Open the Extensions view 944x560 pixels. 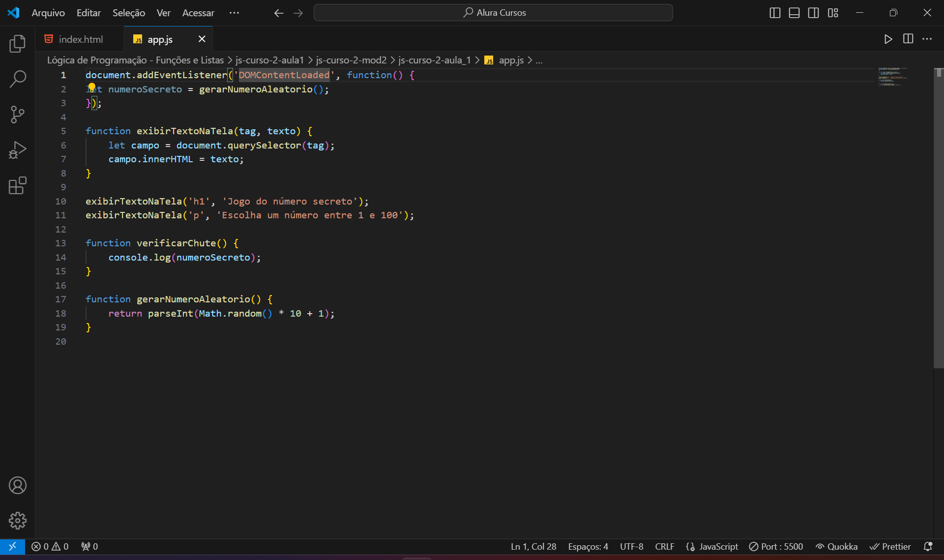[17, 185]
